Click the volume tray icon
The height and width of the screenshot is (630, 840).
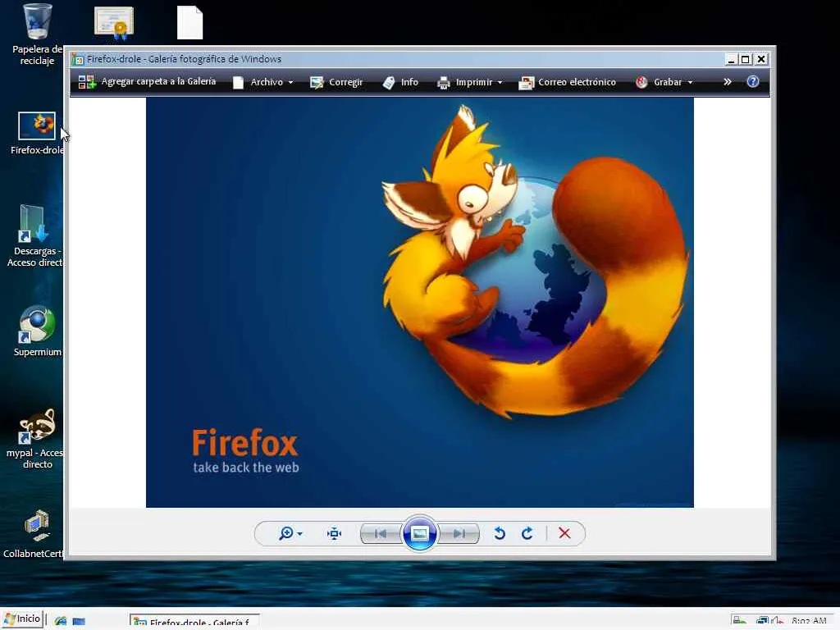point(778,622)
